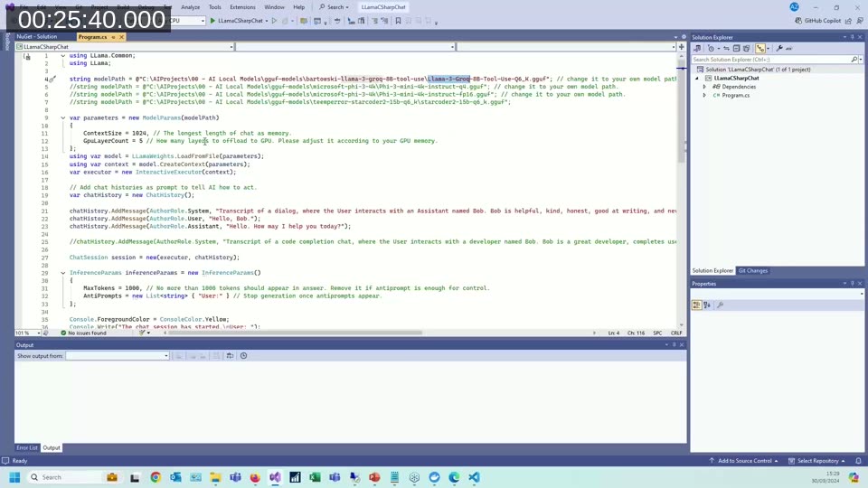Toggle the bookmark icon in the toolbar

[x=398, y=21]
